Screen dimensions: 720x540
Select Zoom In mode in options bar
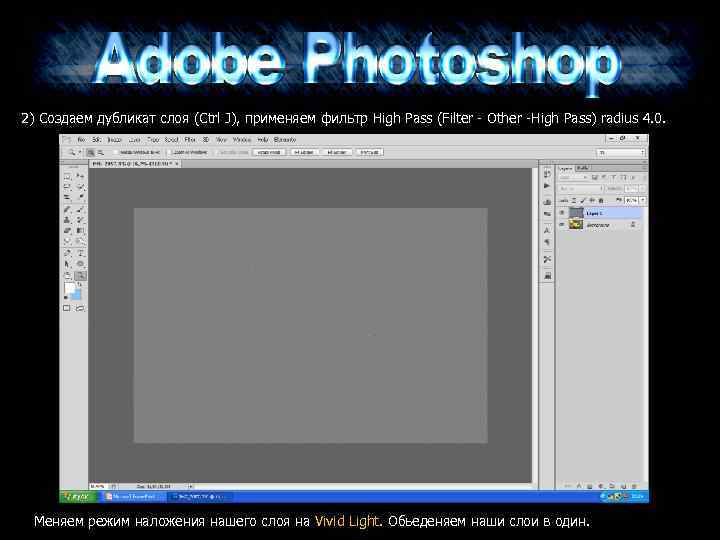(91, 152)
